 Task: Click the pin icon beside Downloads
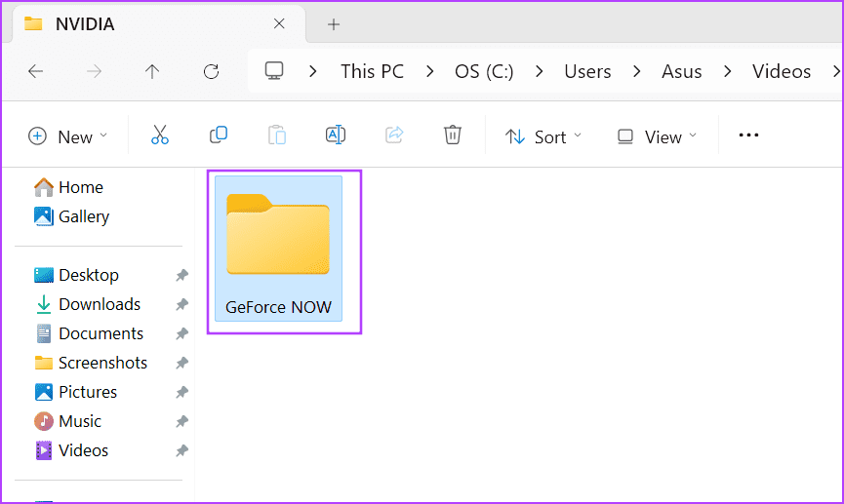[x=181, y=304]
